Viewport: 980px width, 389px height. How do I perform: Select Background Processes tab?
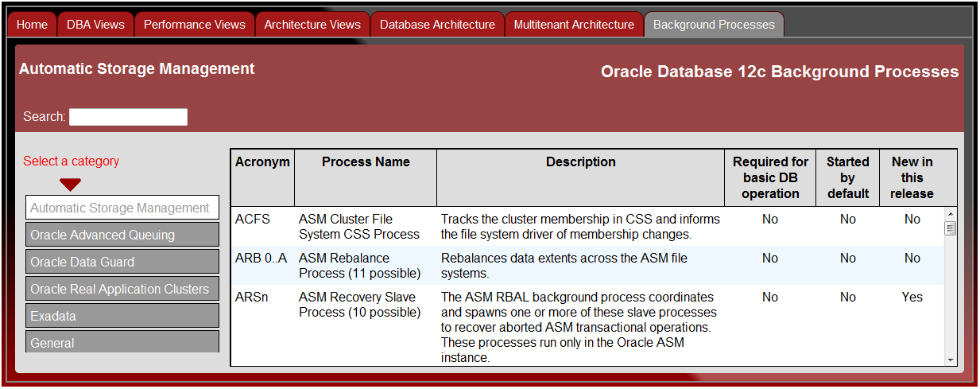(x=714, y=25)
